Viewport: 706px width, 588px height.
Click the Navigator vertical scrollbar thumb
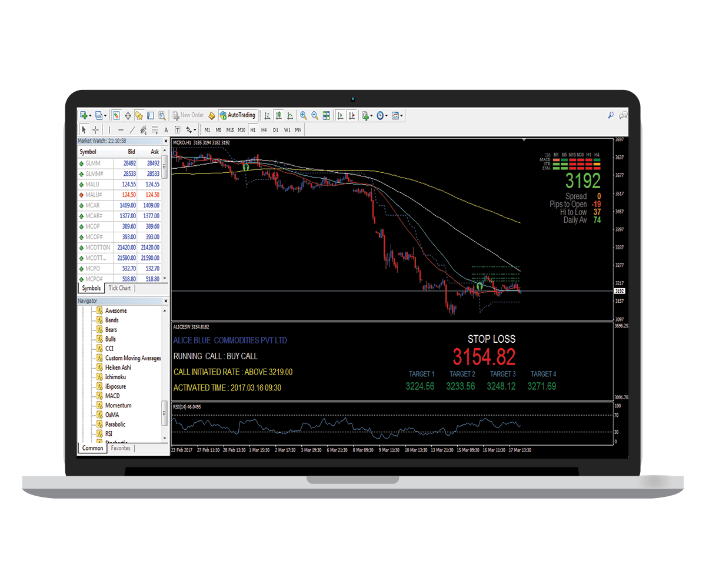point(165,413)
